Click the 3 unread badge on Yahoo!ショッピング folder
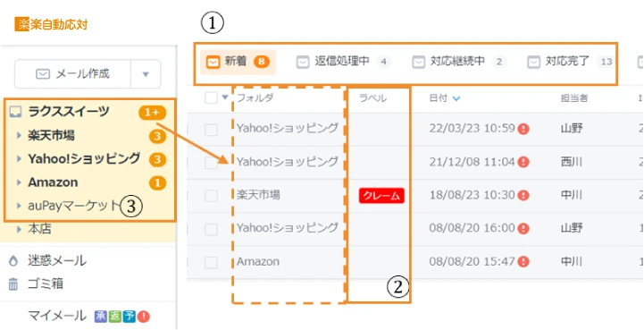Screen dimensions: 644x330 point(158,159)
